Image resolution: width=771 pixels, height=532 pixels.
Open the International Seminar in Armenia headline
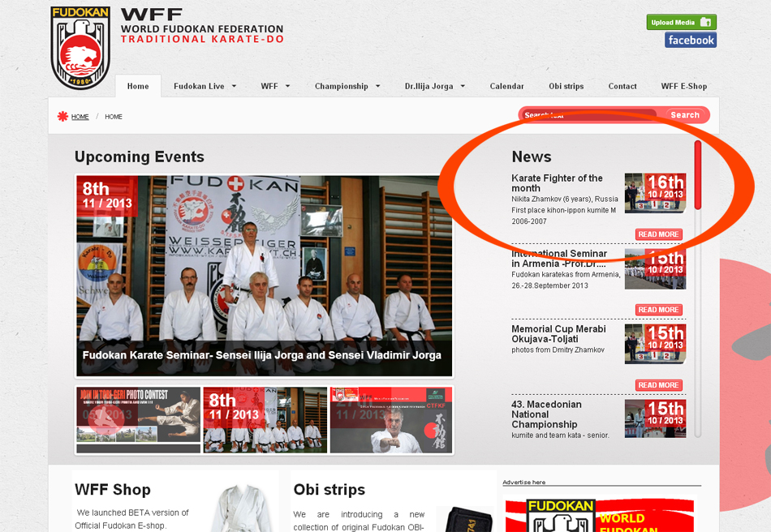pos(559,259)
